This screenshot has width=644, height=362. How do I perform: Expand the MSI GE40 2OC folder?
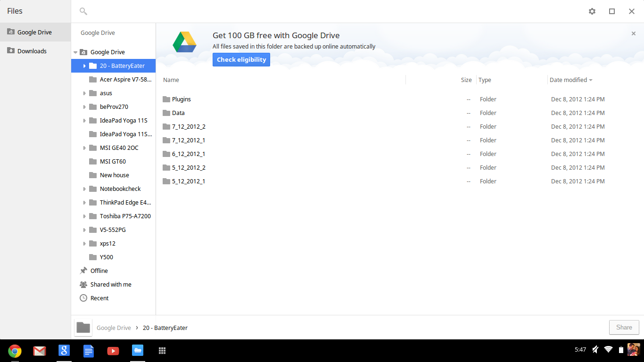tap(84, 148)
